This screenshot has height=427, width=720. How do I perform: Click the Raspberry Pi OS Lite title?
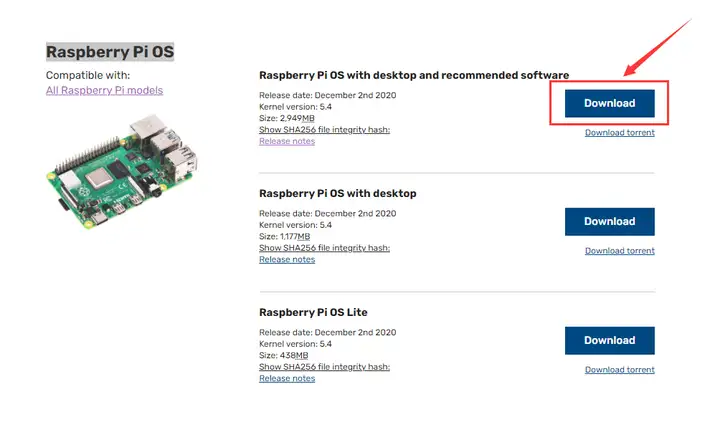pos(313,312)
